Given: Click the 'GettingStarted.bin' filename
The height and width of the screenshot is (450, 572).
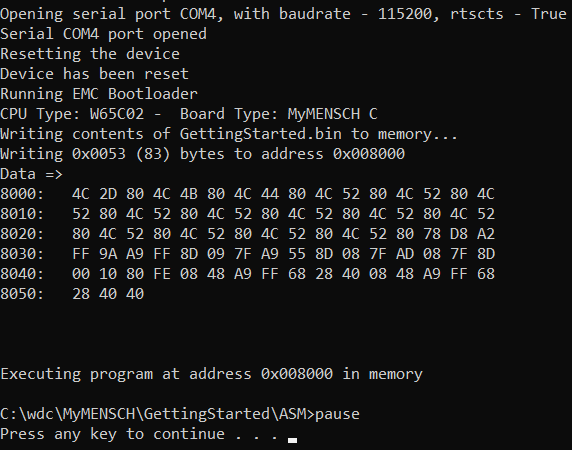Looking at the screenshot, I should [260, 134].
